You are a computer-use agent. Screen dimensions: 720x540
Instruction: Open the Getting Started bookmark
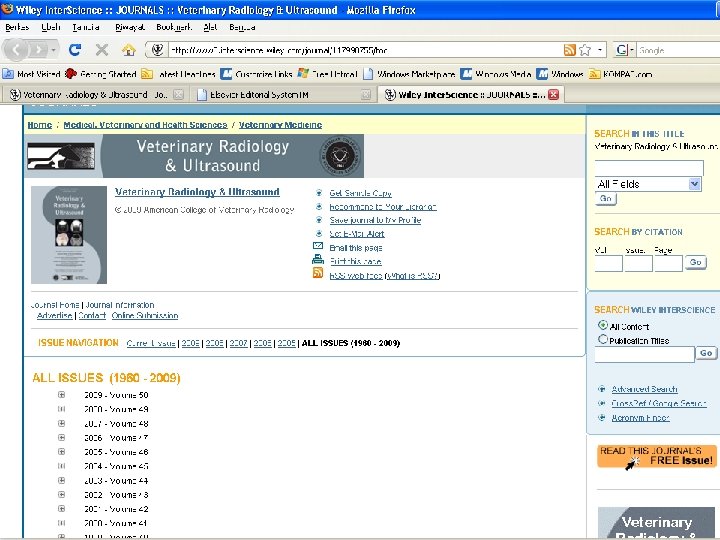pyautogui.click(x=101, y=74)
